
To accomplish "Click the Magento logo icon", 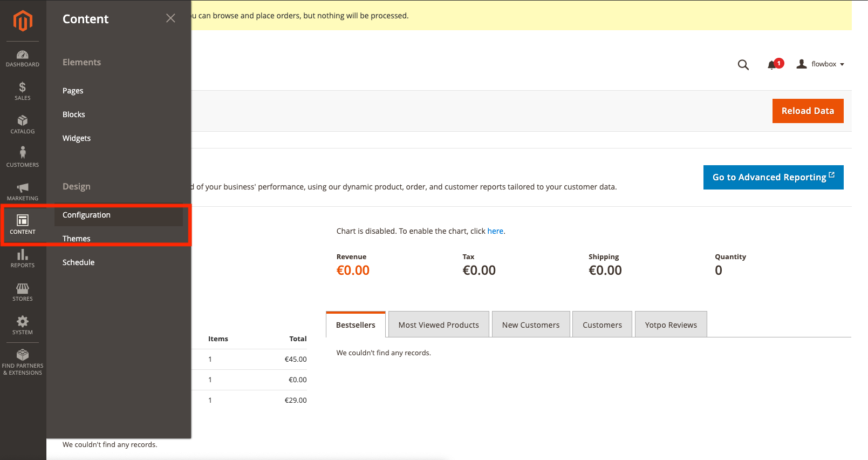I will coord(23,21).
